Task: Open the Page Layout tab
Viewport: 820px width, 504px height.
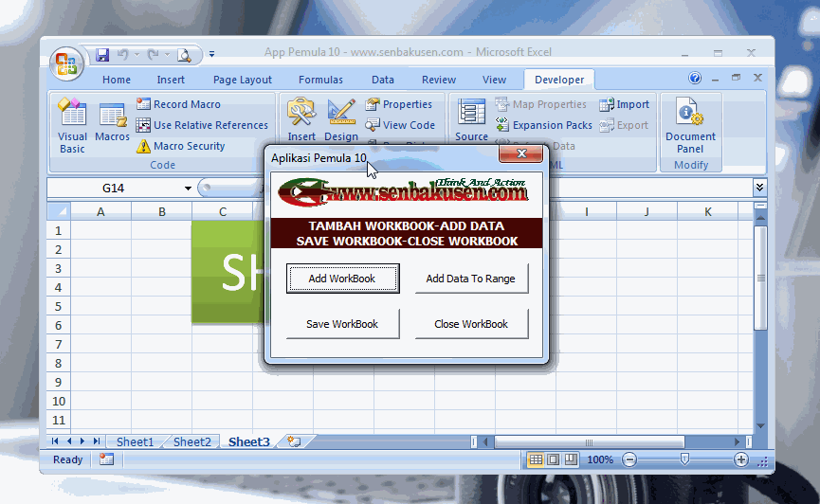Action: coord(242,80)
